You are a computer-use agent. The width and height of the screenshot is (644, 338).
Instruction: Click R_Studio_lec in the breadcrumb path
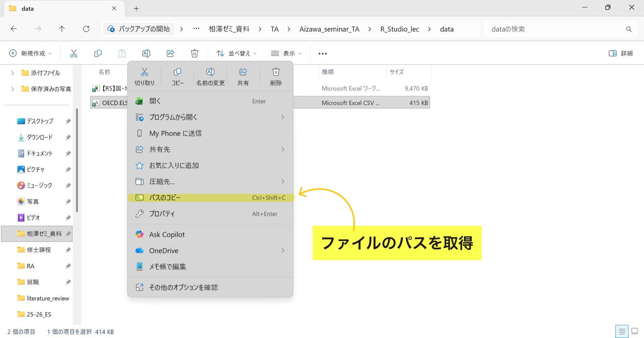[x=399, y=29]
